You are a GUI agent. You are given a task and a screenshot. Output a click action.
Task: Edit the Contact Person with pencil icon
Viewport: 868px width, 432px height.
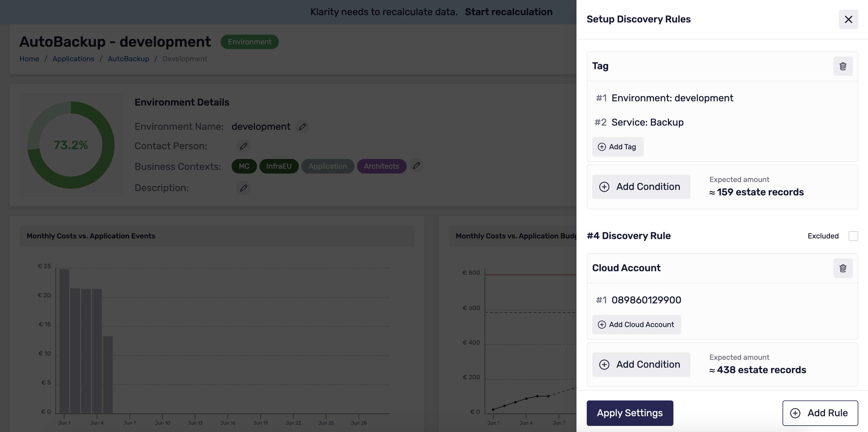tap(243, 146)
